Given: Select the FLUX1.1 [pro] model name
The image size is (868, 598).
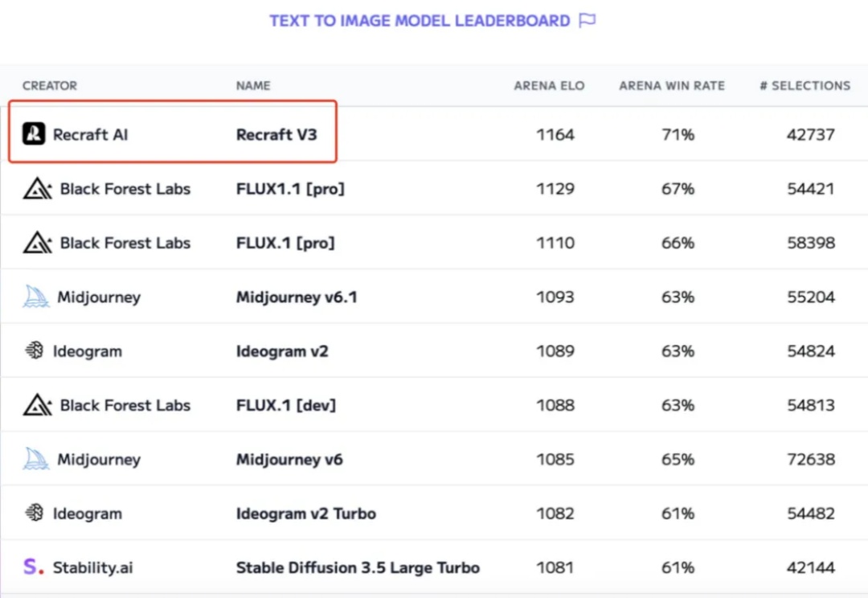Looking at the screenshot, I should [x=290, y=189].
